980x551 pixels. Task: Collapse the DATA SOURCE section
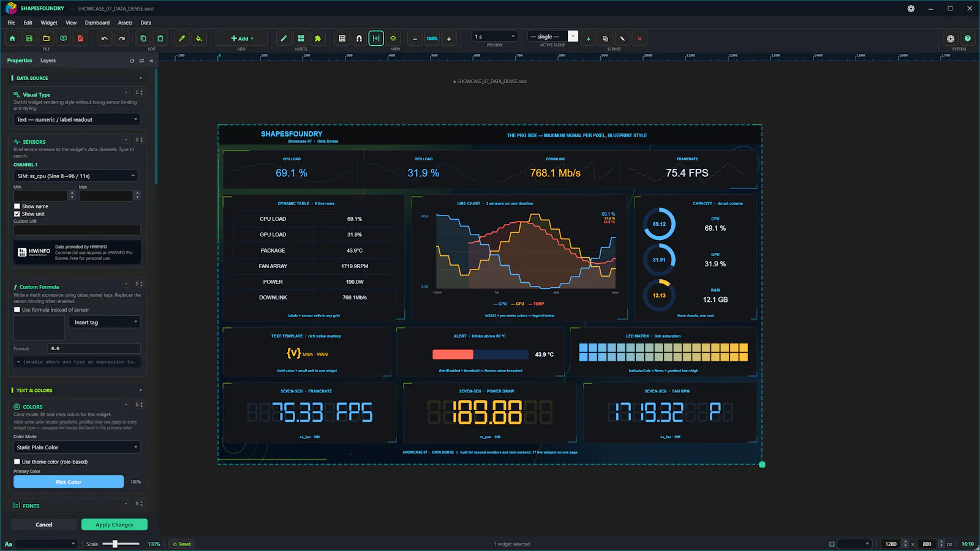coord(140,78)
